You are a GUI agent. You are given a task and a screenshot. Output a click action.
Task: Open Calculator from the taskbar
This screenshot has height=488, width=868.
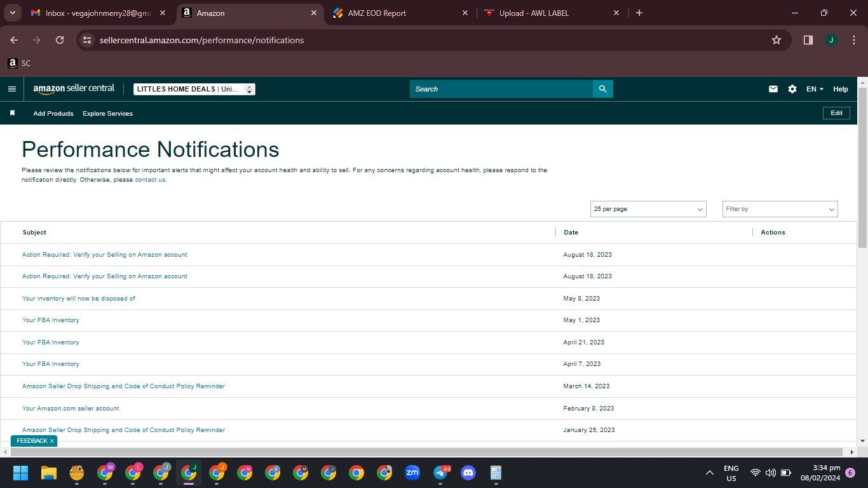pos(496,473)
